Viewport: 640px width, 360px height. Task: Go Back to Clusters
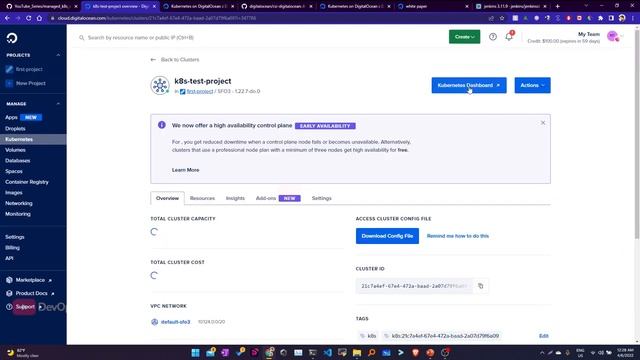(x=180, y=60)
